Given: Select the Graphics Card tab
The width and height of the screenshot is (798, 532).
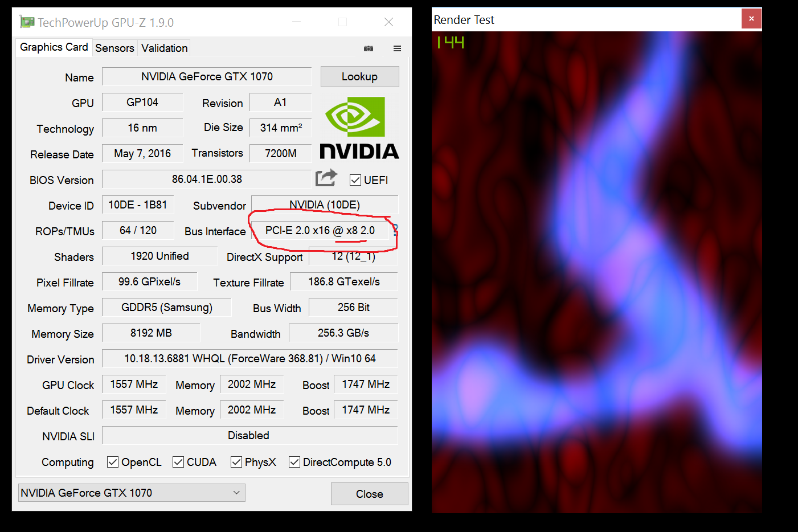Looking at the screenshot, I should [54, 47].
